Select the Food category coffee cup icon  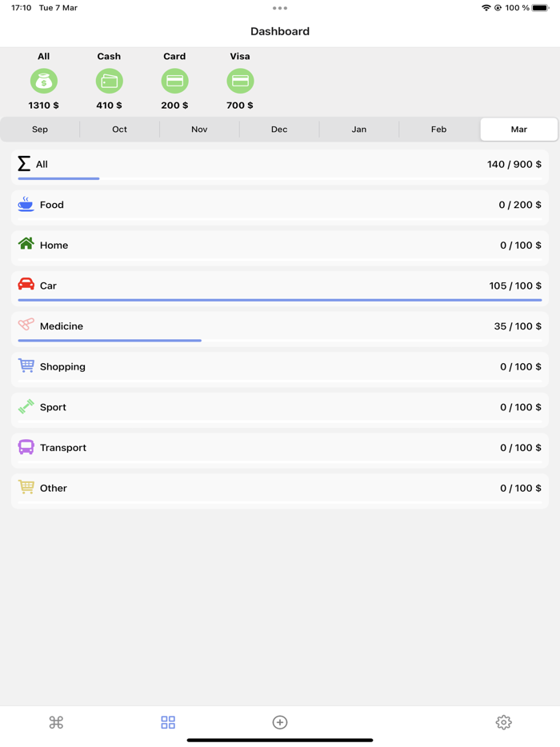(26, 205)
